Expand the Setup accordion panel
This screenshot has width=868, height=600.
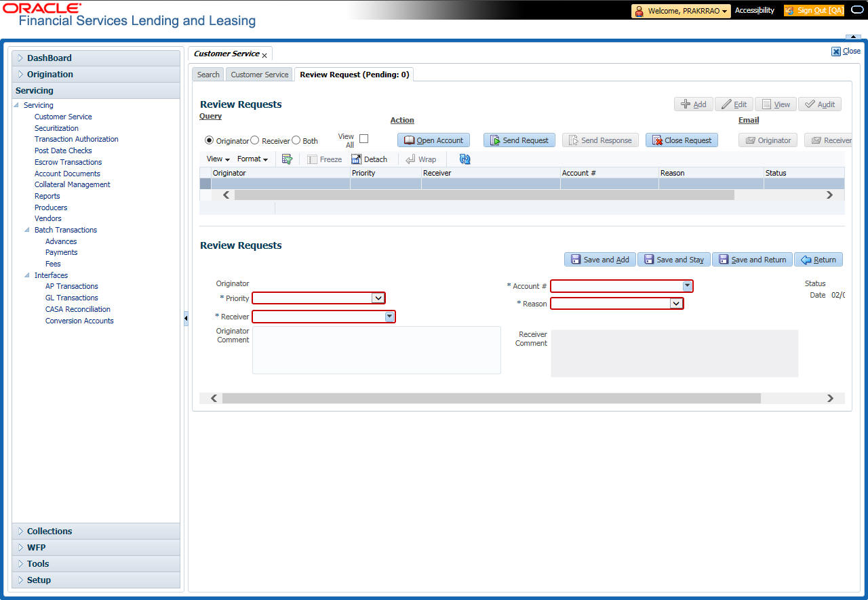[x=96, y=580]
